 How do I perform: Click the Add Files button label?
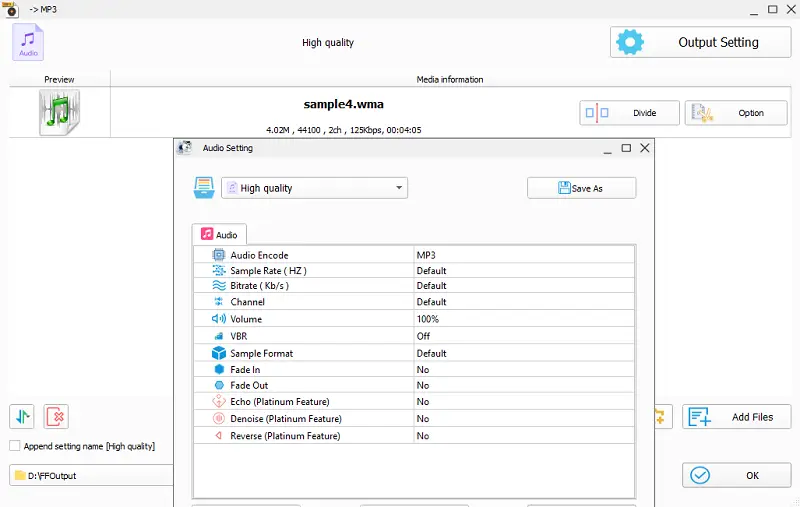coord(753,417)
